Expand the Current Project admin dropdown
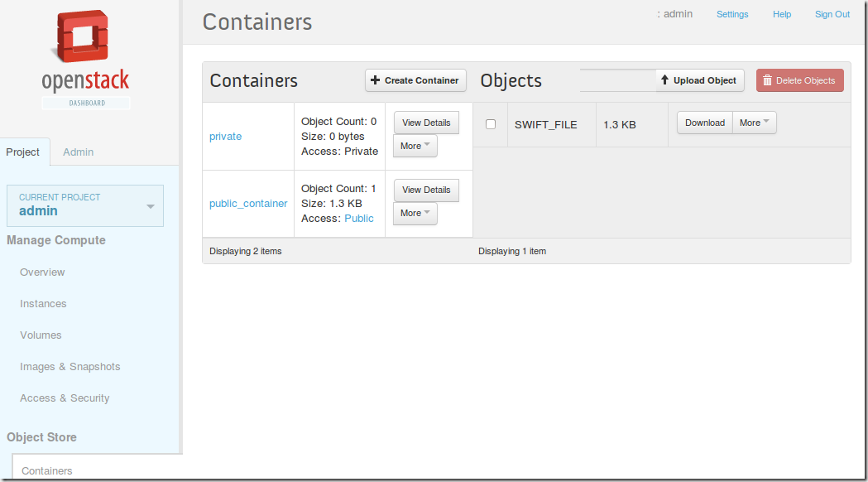The width and height of the screenshot is (868, 482). [x=151, y=206]
